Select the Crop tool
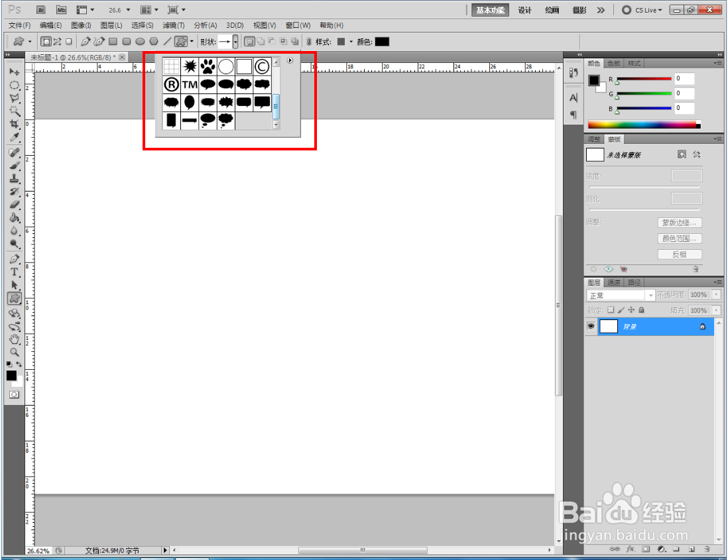This screenshot has width=728, height=560. click(15, 124)
